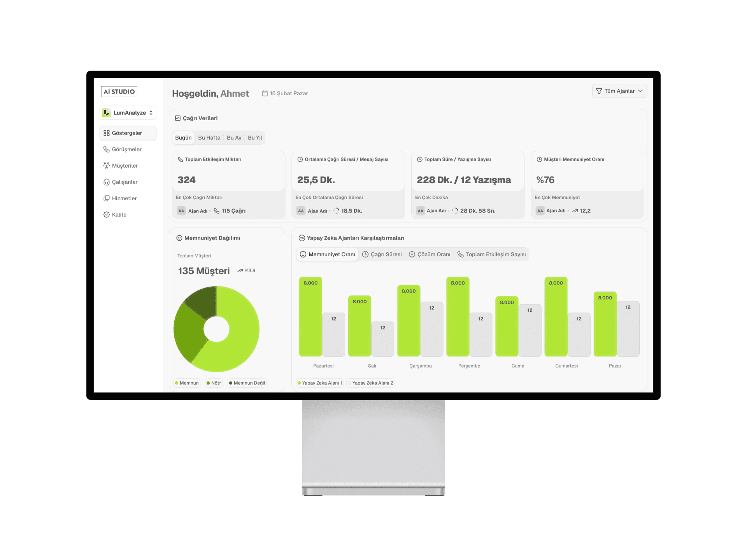Select the Çağrı Süresi comparison tab

click(x=382, y=254)
